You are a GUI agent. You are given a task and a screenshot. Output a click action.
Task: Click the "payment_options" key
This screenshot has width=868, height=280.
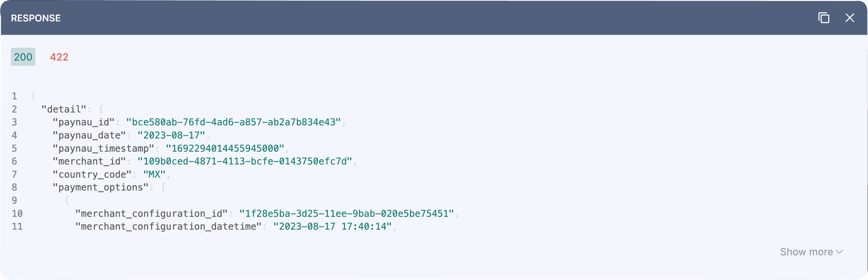tap(101, 187)
